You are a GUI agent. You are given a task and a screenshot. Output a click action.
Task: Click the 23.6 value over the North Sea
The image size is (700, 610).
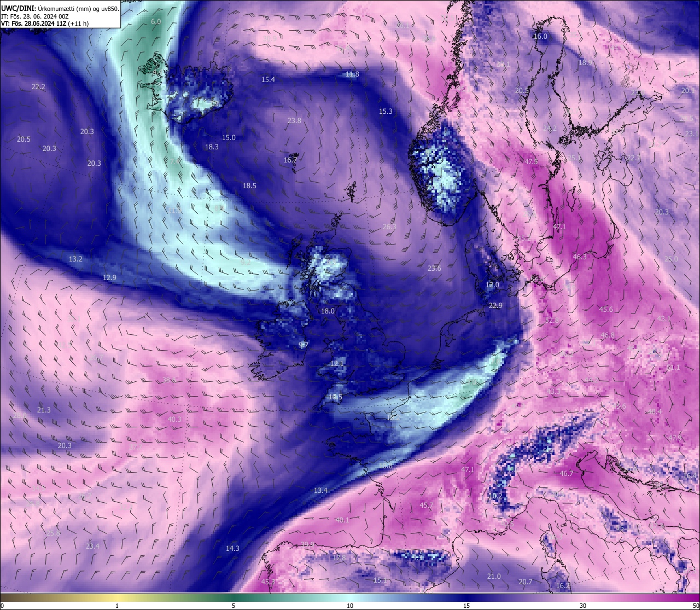point(434,268)
